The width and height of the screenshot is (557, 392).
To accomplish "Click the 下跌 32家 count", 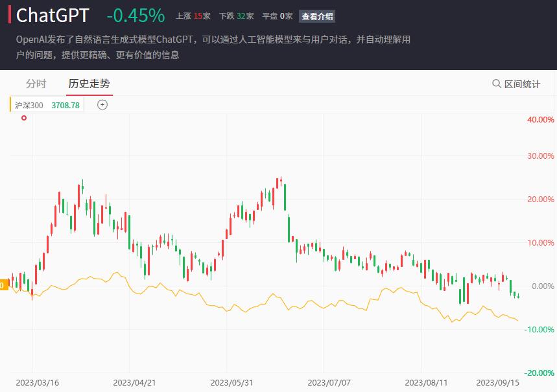I will pyautogui.click(x=237, y=16).
